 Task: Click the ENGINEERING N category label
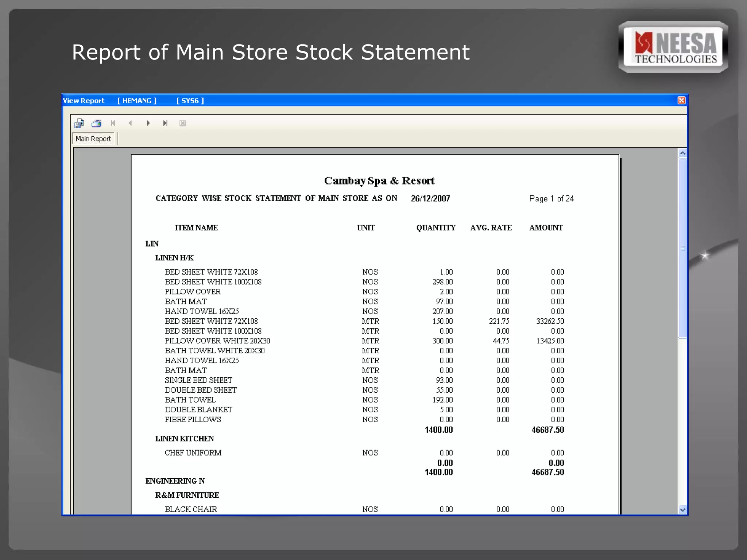pyautogui.click(x=175, y=481)
